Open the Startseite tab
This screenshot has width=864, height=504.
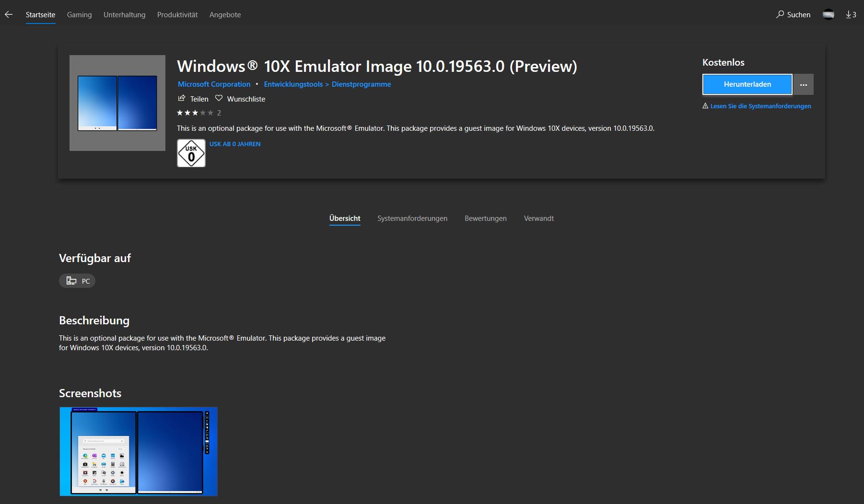point(40,15)
